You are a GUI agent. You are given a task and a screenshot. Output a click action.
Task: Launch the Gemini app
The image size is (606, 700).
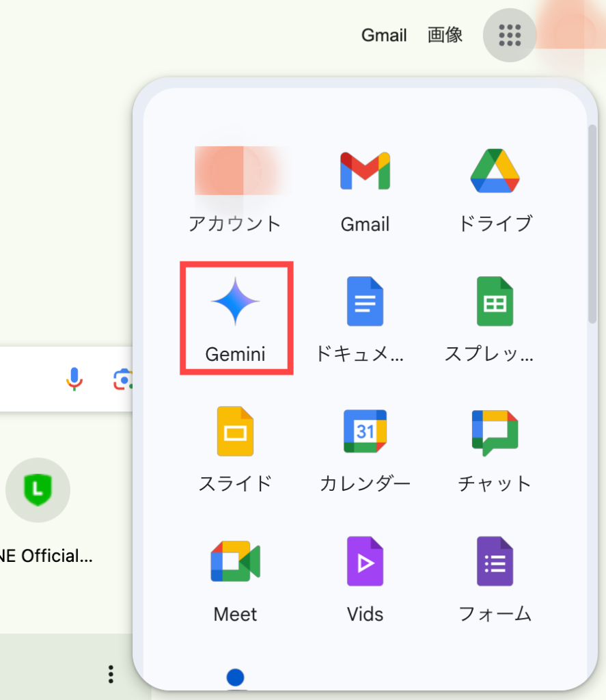click(236, 318)
